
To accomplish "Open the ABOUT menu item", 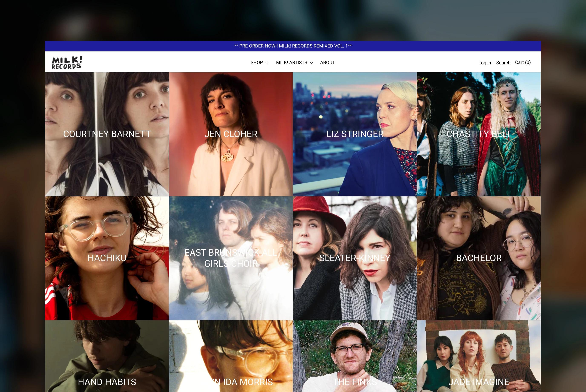I will click(327, 62).
